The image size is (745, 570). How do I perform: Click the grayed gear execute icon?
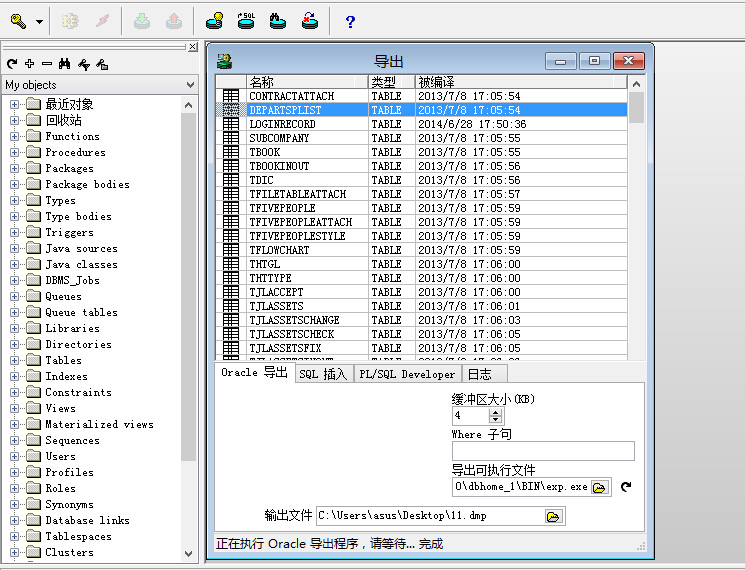(x=70, y=21)
